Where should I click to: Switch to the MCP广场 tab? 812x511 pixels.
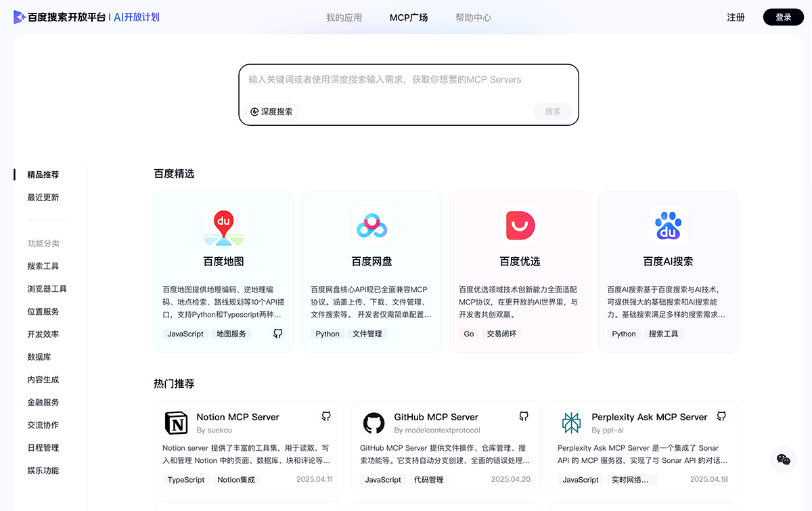click(x=409, y=17)
